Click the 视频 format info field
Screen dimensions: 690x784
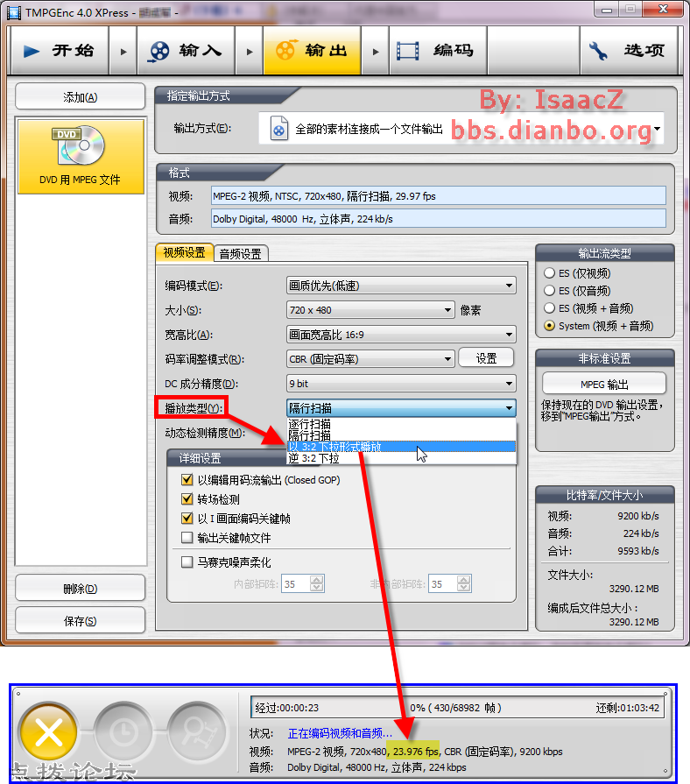(438, 195)
